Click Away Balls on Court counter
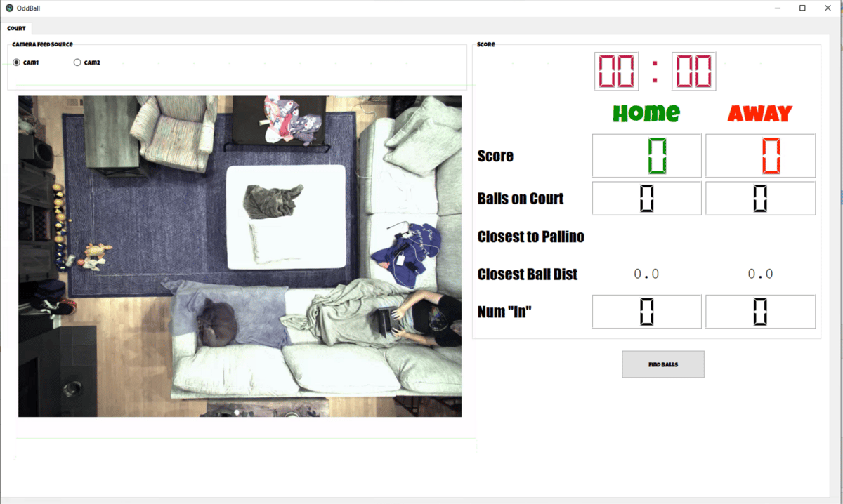 (x=760, y=199)
